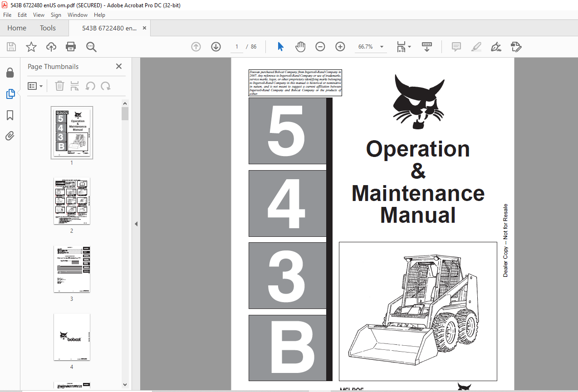The height and width of the screenshot is (392, 578).
Task: Click the zoom out minus button
Action: 320,47
